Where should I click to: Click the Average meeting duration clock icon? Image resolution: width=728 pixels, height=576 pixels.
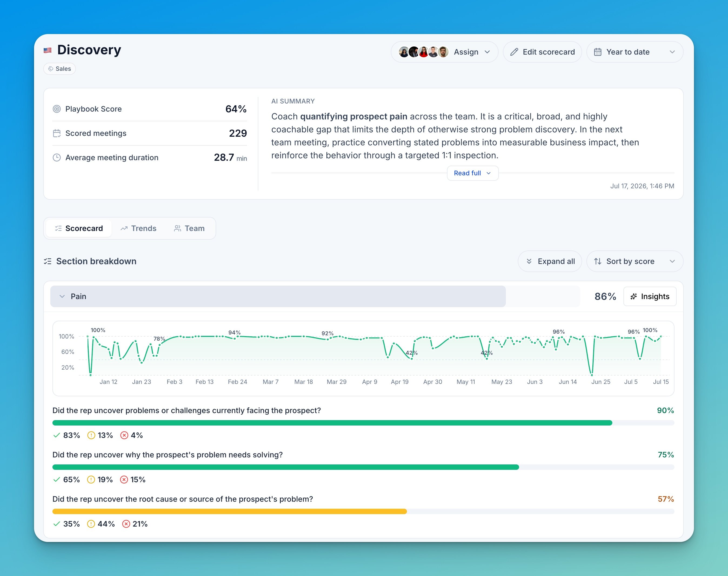57,158
